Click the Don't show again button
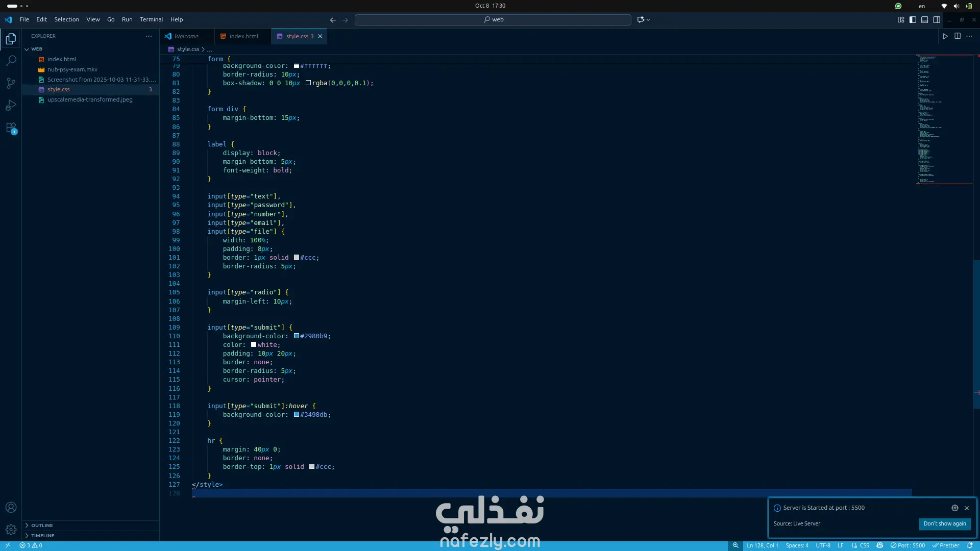Screen dimensions: 980x551 (x=944, y=523)
